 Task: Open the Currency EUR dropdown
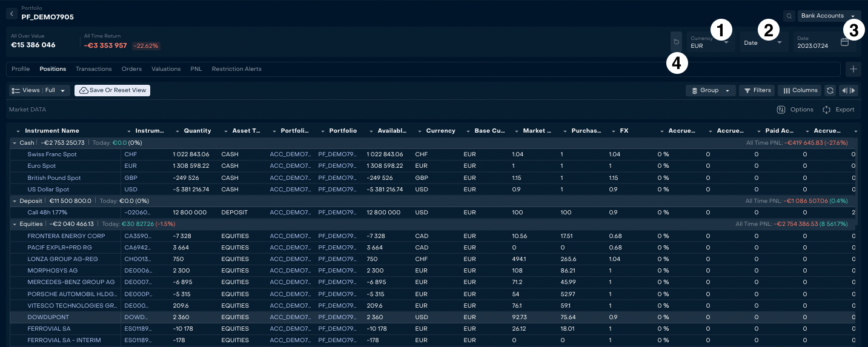(709, 42)
